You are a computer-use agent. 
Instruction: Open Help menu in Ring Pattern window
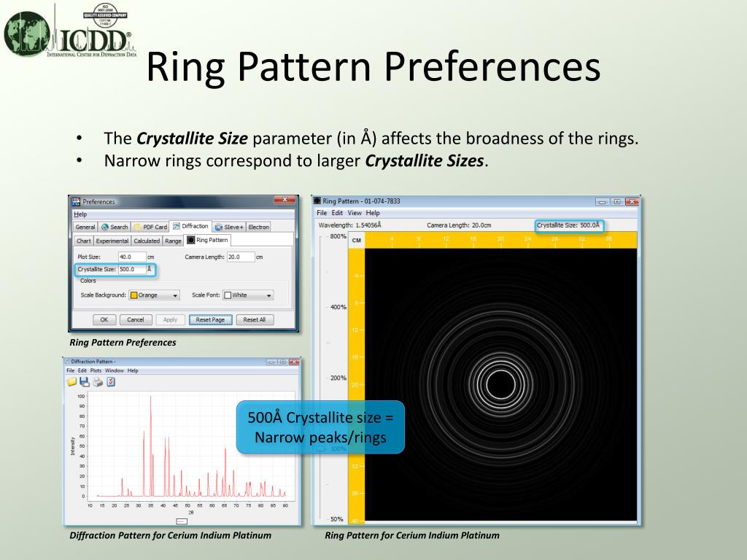[373, 213]
